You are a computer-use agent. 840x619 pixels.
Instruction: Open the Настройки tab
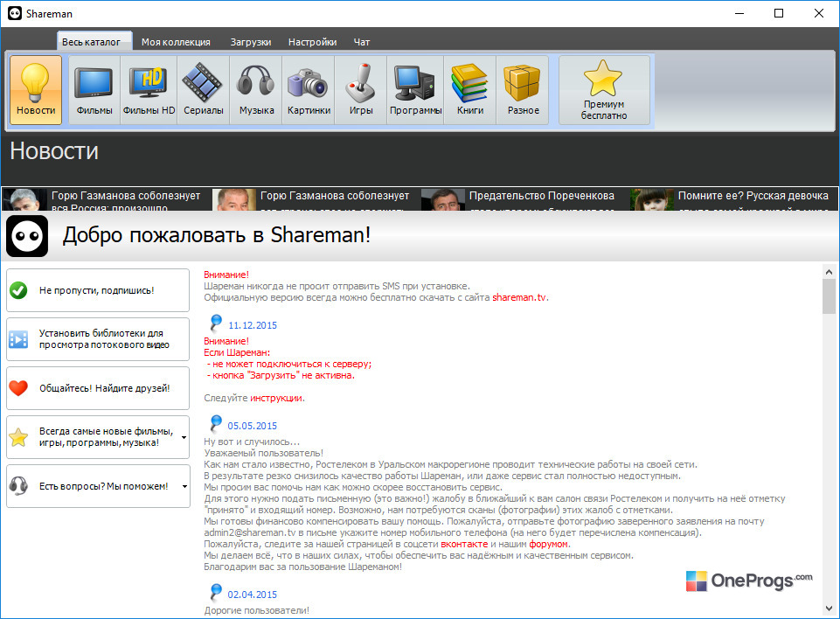click(312, 42)
